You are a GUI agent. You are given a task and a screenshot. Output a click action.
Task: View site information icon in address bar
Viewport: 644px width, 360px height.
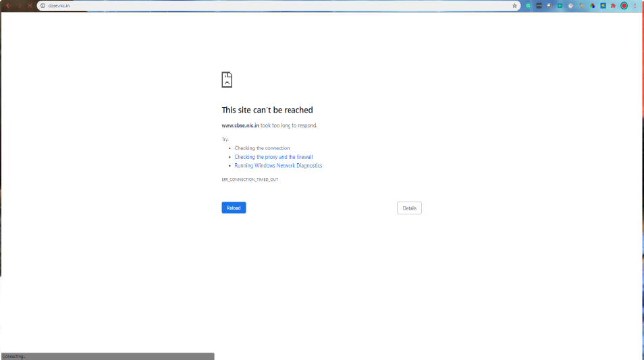click(43, 6)
